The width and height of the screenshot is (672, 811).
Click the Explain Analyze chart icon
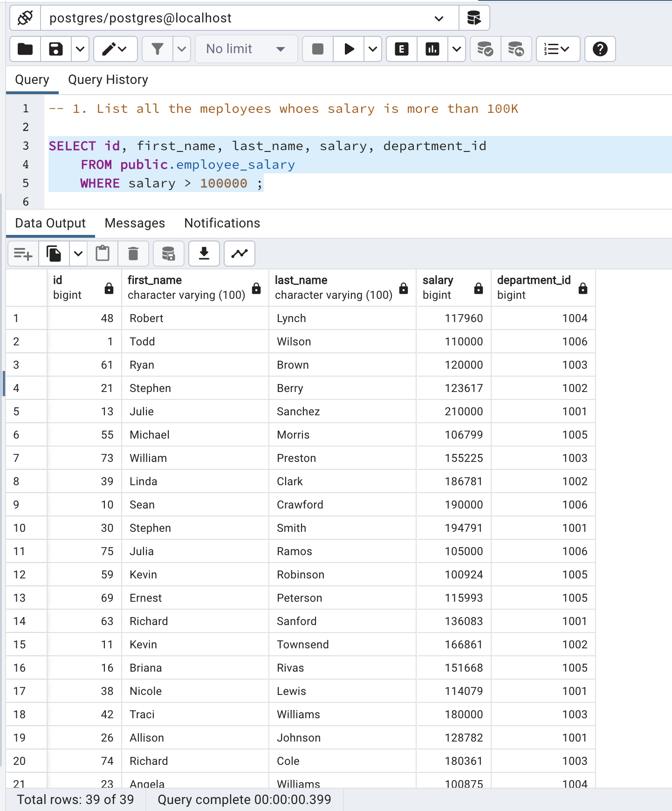point(432,49)
